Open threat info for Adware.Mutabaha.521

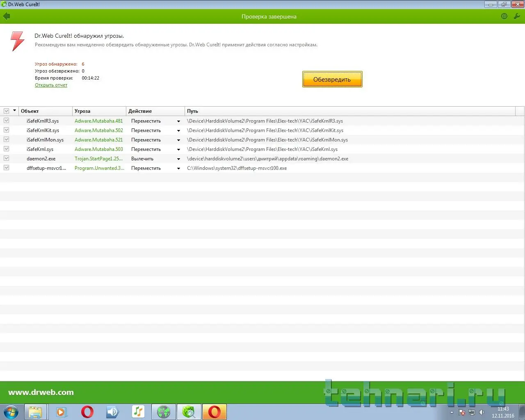98,140
